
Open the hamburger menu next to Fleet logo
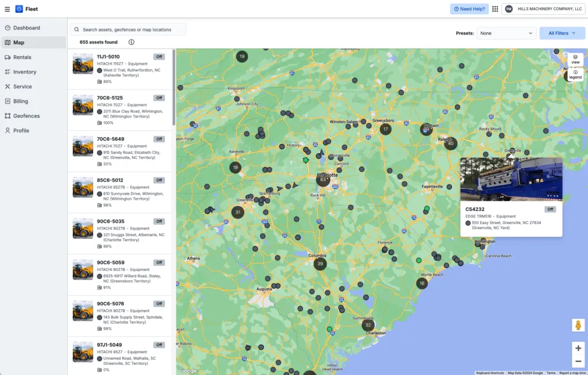point(7,9)
